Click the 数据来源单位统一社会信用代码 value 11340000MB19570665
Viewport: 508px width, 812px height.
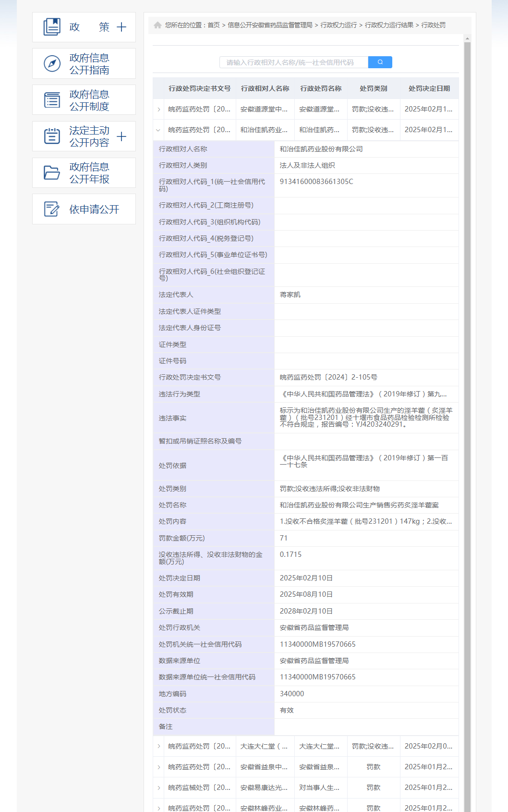(x=318, y=677)
